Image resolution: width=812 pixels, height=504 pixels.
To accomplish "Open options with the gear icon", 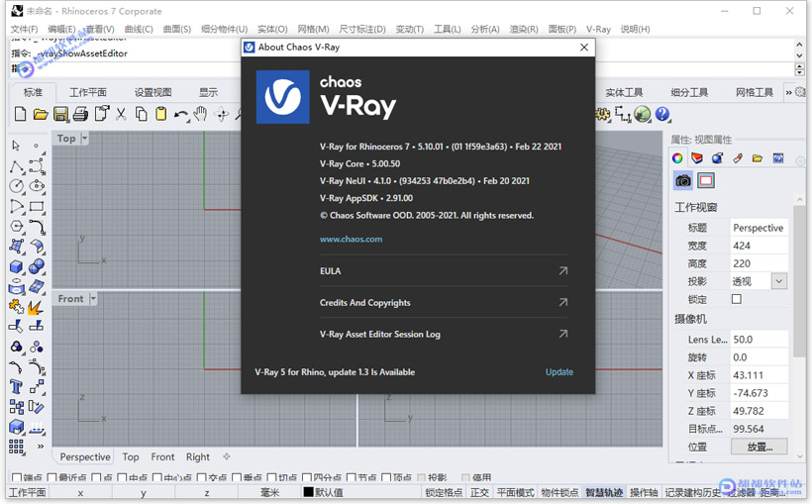I will pyautogui.click(x=602, y=114).
